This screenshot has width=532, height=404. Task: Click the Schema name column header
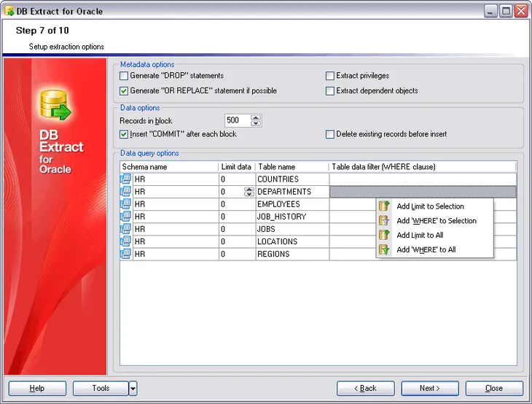(169, 167)
